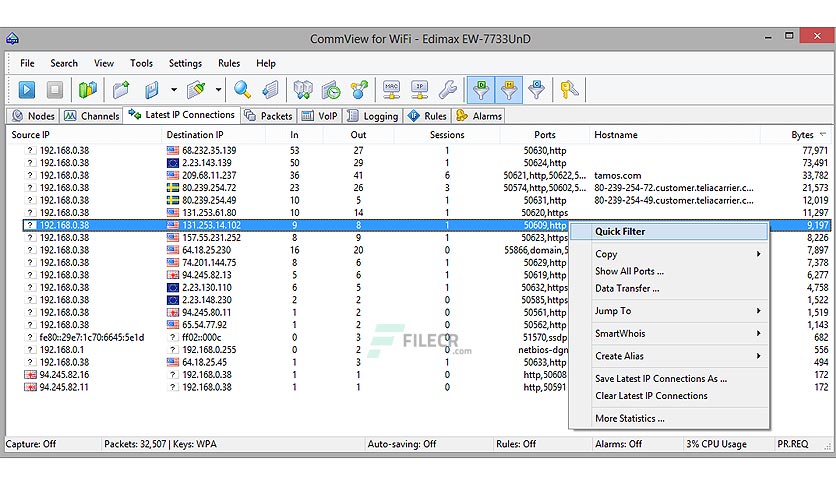Viewport: 836px width, 484px height.
Task: Toggle the data packets funnel filter
Action: click(481, 90)
